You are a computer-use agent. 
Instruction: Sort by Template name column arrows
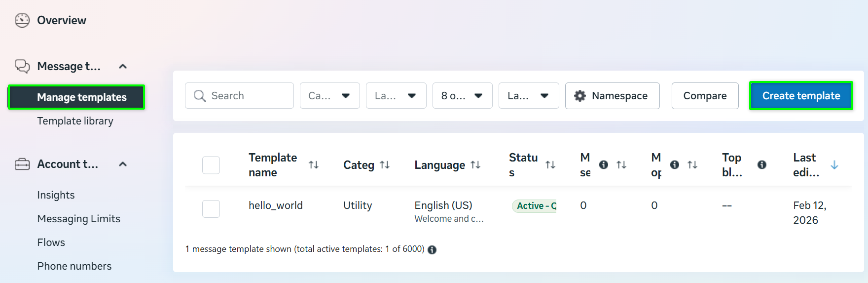[314, 165]
